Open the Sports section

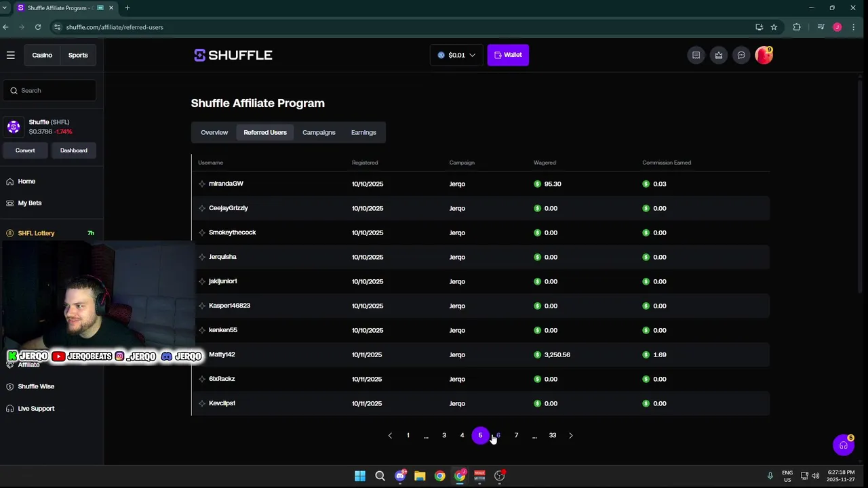(78, 55)
